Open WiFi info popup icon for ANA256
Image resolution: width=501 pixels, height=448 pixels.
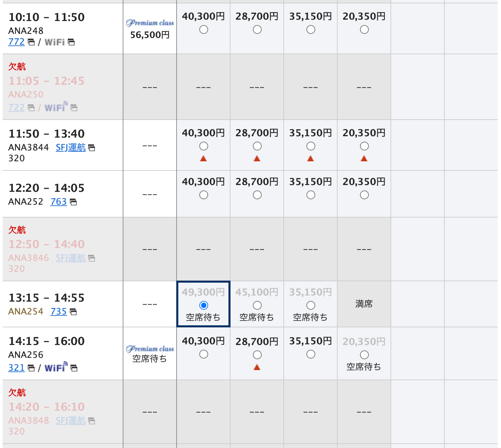(x=74, y=368)
